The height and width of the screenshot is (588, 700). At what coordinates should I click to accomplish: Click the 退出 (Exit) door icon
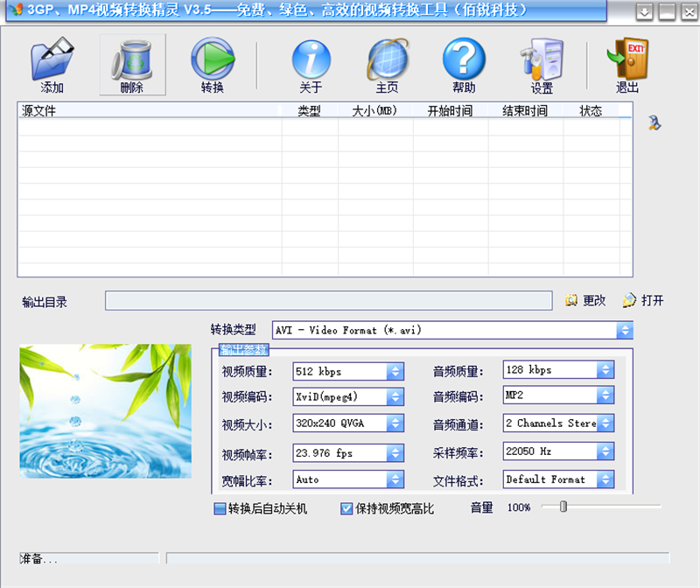click(x=627, y=64)
